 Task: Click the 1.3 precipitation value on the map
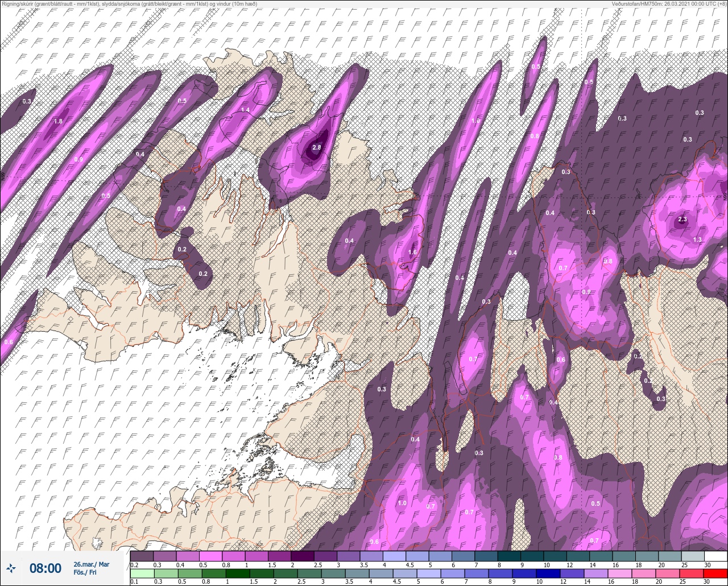click(x=698, y=240)
